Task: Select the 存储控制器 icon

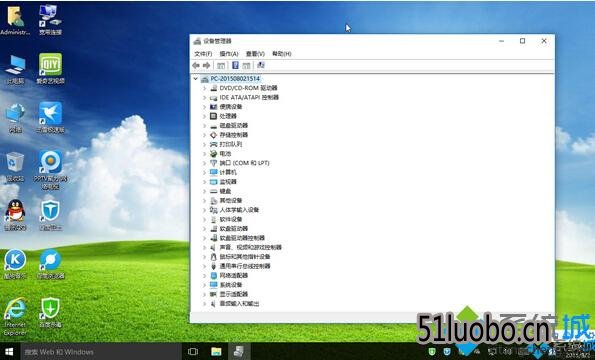Action: pos(214,135)
